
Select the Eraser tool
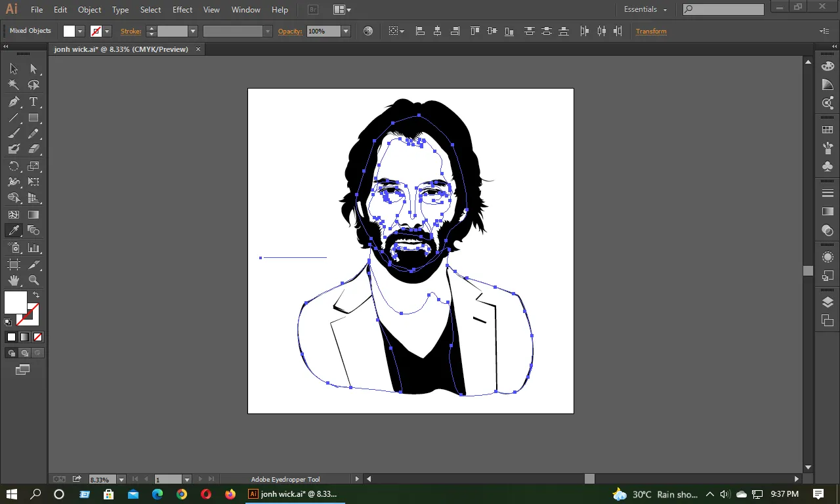point(33,150)
